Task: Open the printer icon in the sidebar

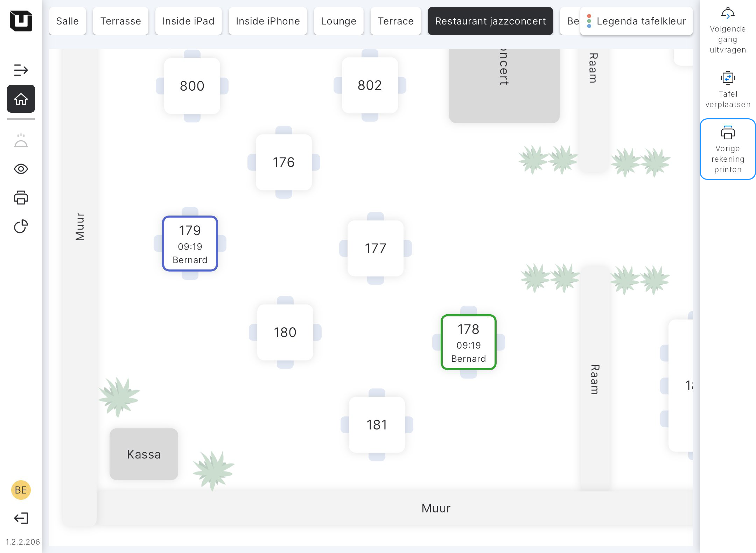Action: [x=21, y=198]
